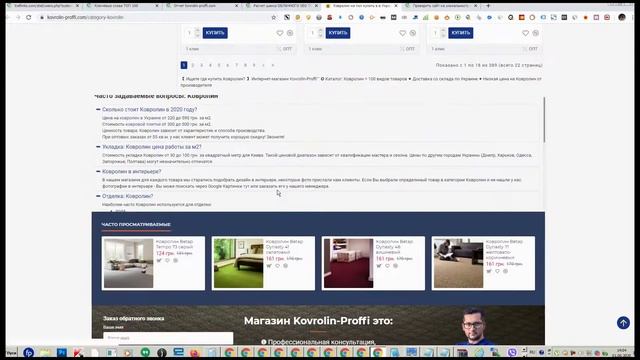Switch to the 'Расчет цены' browser tab
This screenshot has width=640, height=360.
point(281,6)
